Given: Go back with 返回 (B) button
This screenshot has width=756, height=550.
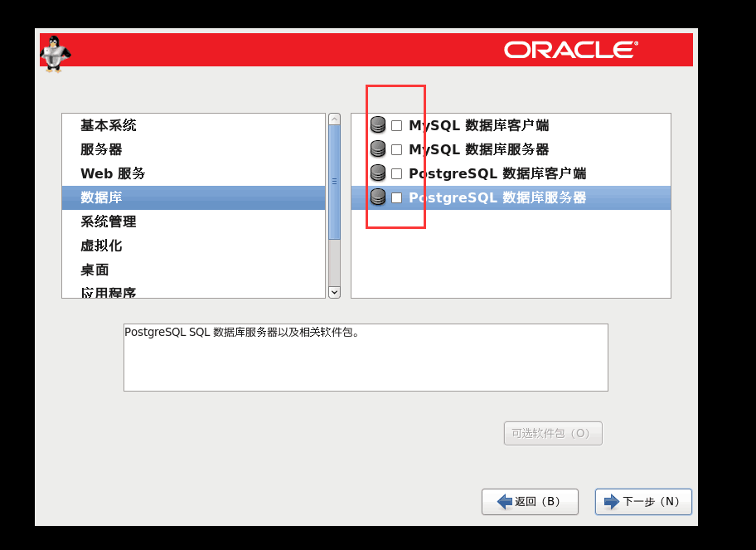Looking at the screenshot, I should [x=530, y=502].
